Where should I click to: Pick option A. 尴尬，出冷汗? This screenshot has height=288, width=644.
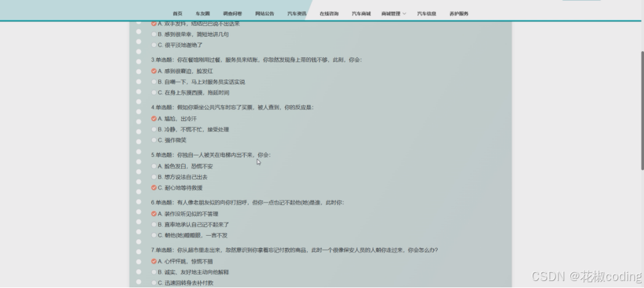154,119
